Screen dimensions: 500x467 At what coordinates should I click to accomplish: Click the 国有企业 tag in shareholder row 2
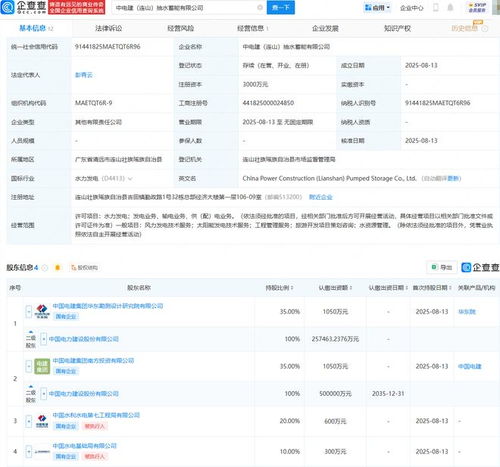point(66,371)
